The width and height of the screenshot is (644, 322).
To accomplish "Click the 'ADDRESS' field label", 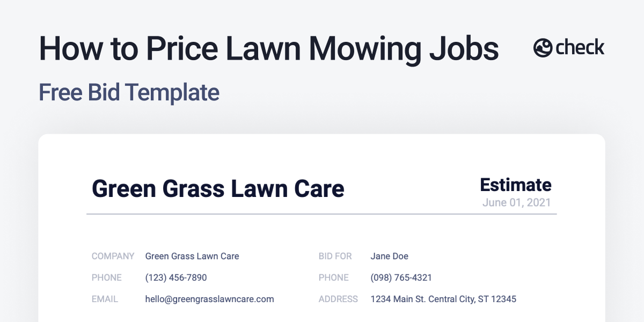I will 338,299.
